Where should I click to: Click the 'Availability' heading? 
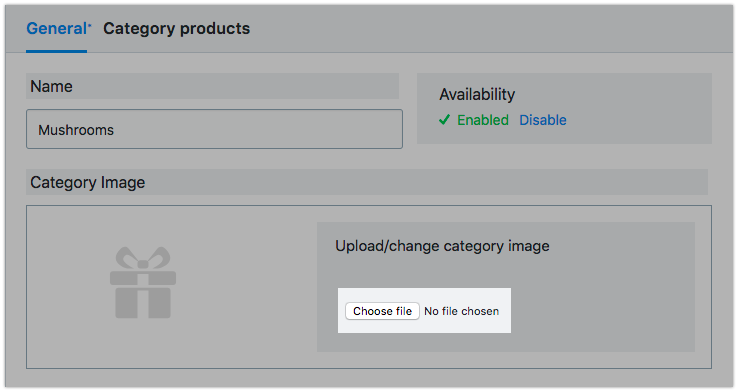click(x=477, y=95)
